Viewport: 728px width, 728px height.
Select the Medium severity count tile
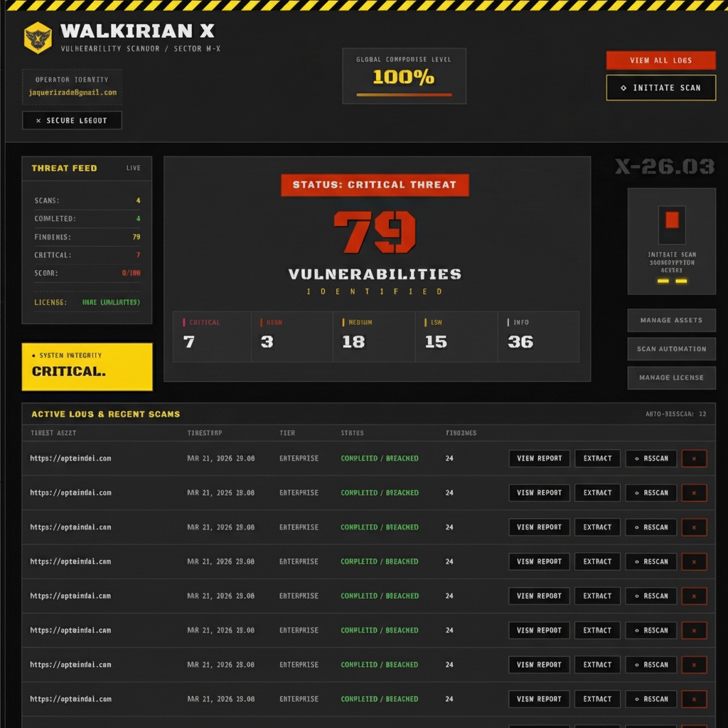tap(373, 336)
